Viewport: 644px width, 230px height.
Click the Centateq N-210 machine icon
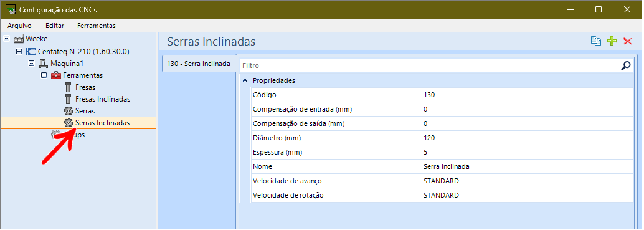31,52
